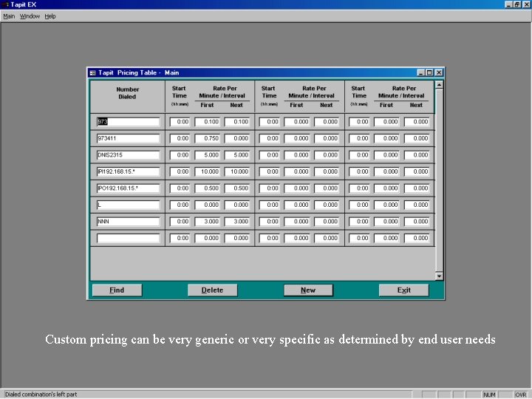Click the Exit button
The width and height of the screenshot is (532, 399).
pyautogui.click(x=403, y=290)
